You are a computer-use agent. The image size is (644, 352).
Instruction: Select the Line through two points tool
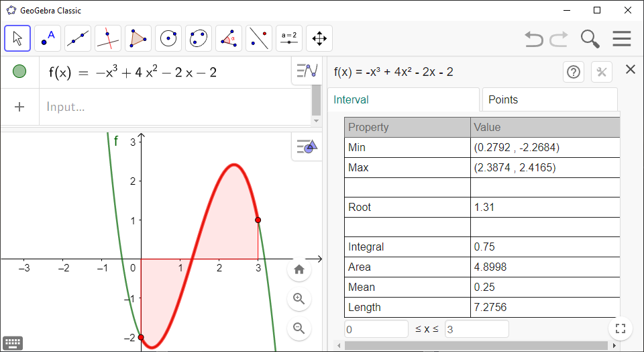point(78,38)
